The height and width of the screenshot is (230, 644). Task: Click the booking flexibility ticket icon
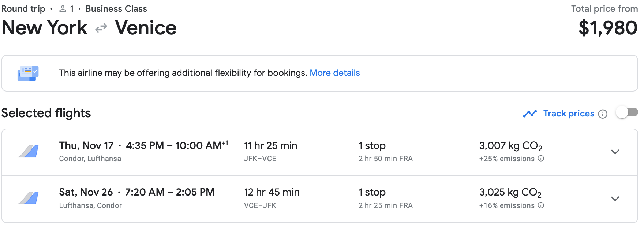pos(28,73)
